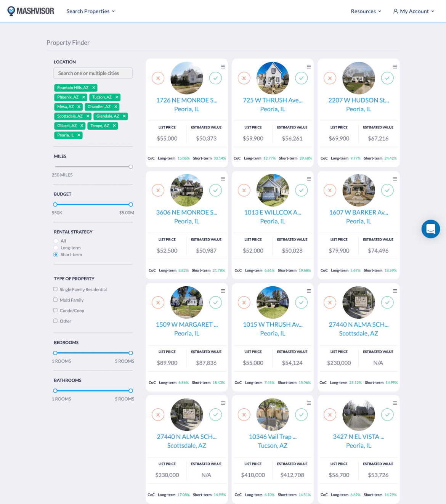Go to Mashvisor home via logo

31,11
